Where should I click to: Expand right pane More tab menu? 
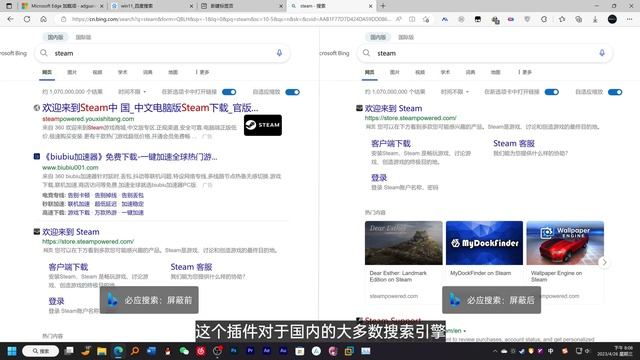[x=525, y=72]
